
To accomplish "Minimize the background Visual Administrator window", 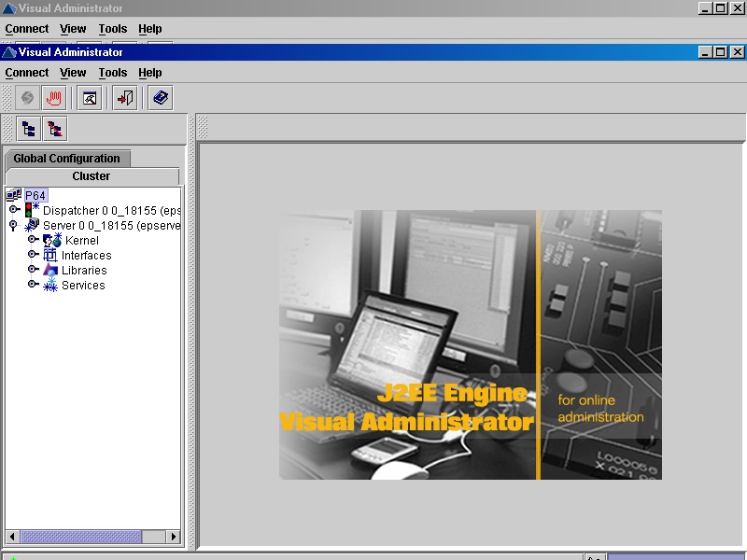I will click(706, 8).
